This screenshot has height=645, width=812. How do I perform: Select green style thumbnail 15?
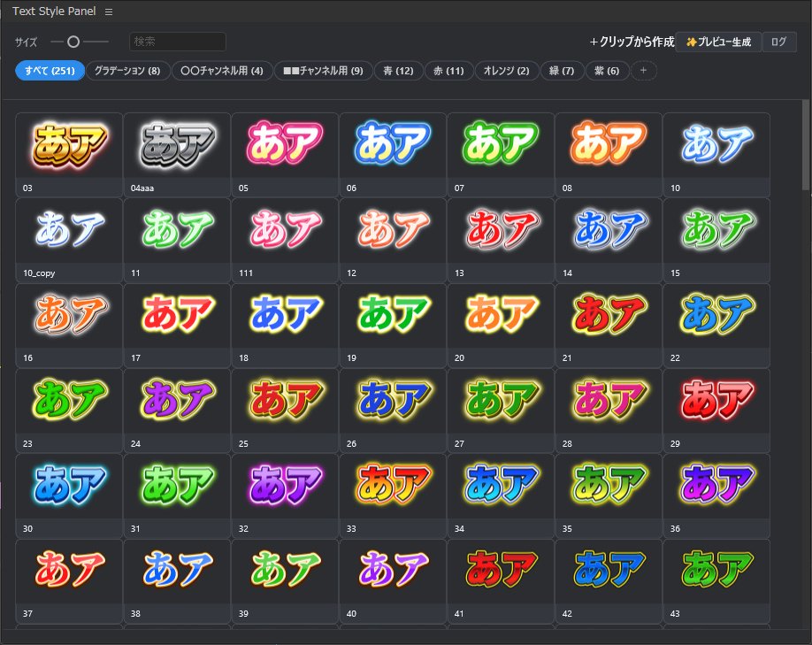click(x=716, y=240)
